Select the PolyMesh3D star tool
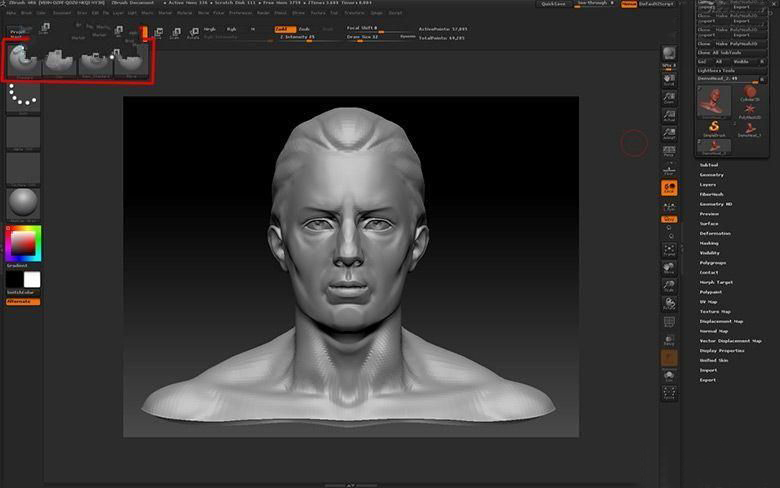Image resolution: width=780 pixels, height=488 pixels. point(750,111)
